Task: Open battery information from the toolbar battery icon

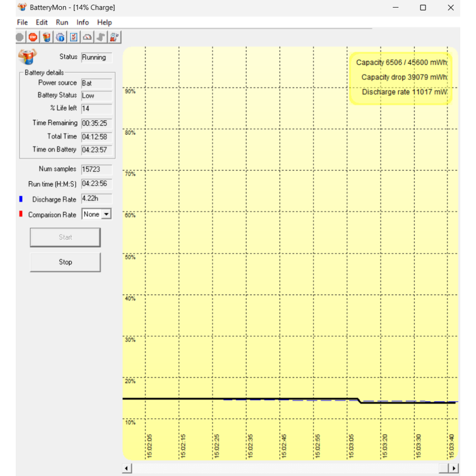Action: [x=47, y=37]
